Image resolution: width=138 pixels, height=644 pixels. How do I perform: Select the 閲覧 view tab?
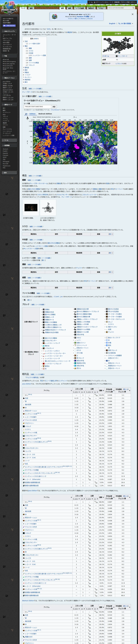[x=62, y=8]
